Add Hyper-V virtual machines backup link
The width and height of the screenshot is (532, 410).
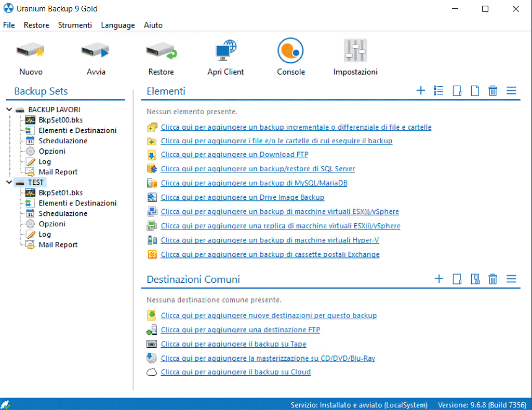270,240
